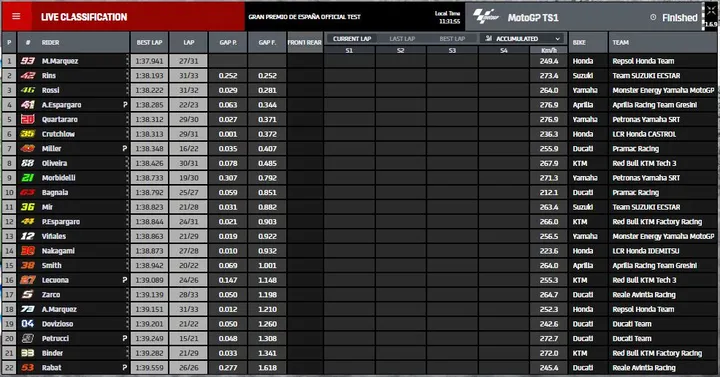Click the Team column header
The width and height of the screenshot is (720, 377).
pyautogui.click(x=620, y=42)
